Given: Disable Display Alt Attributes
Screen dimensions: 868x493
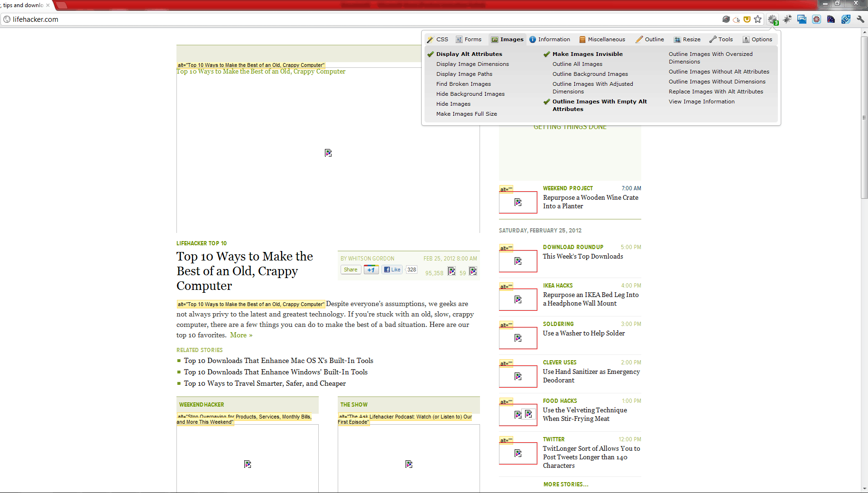Looking at the screenshot, I should (x=469, y=54).
